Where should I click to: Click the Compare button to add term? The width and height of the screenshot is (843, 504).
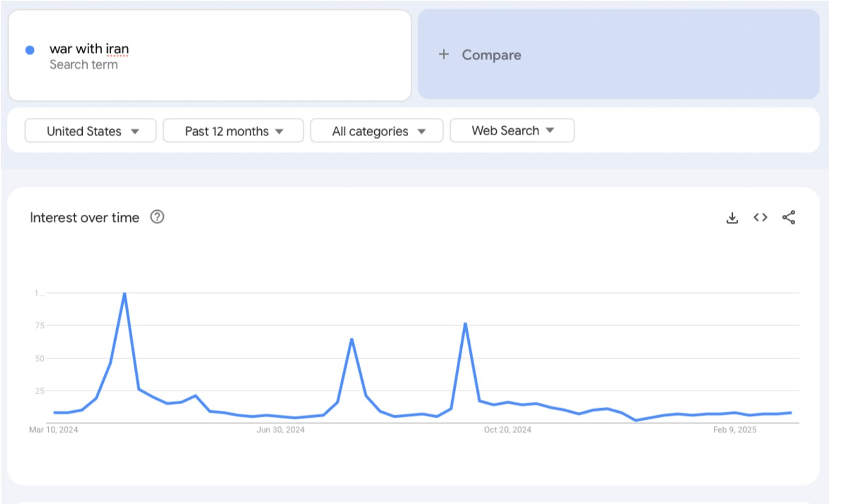tap(619, 54)
